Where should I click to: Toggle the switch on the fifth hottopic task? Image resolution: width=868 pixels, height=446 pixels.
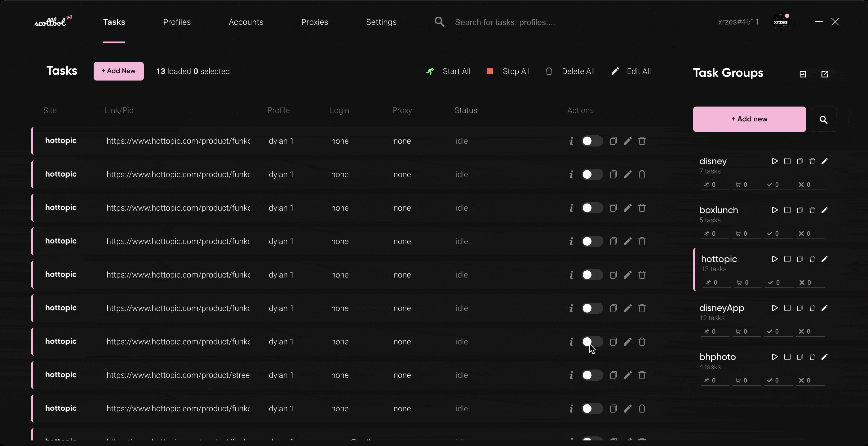592,275
